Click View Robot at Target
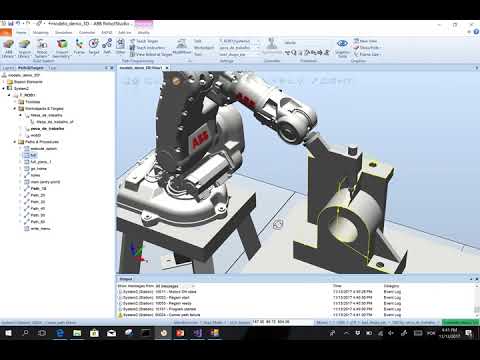Image resolution: width=480 pixels, height=360 pixels. coord(151,54)
